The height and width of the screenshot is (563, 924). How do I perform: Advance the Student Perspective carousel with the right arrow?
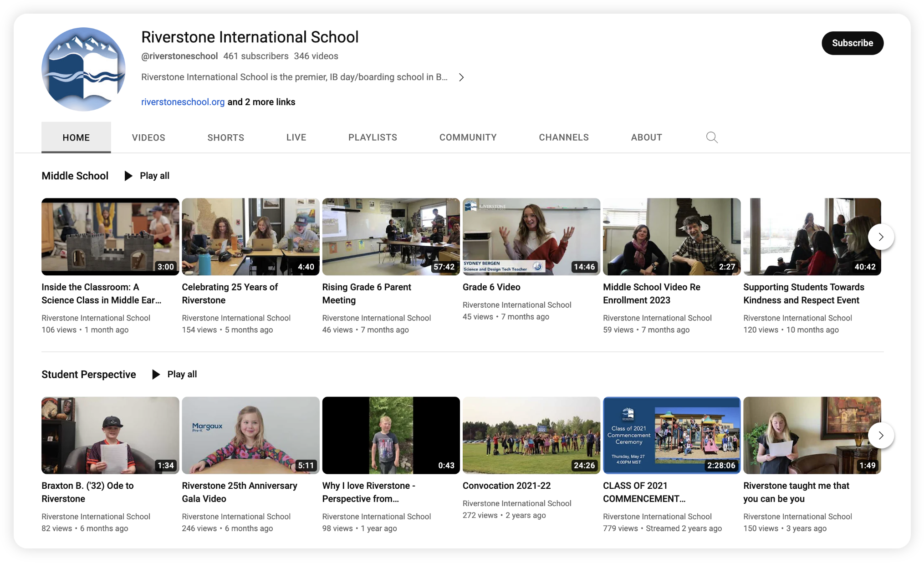pyautogui.click(x=881, y=435)
